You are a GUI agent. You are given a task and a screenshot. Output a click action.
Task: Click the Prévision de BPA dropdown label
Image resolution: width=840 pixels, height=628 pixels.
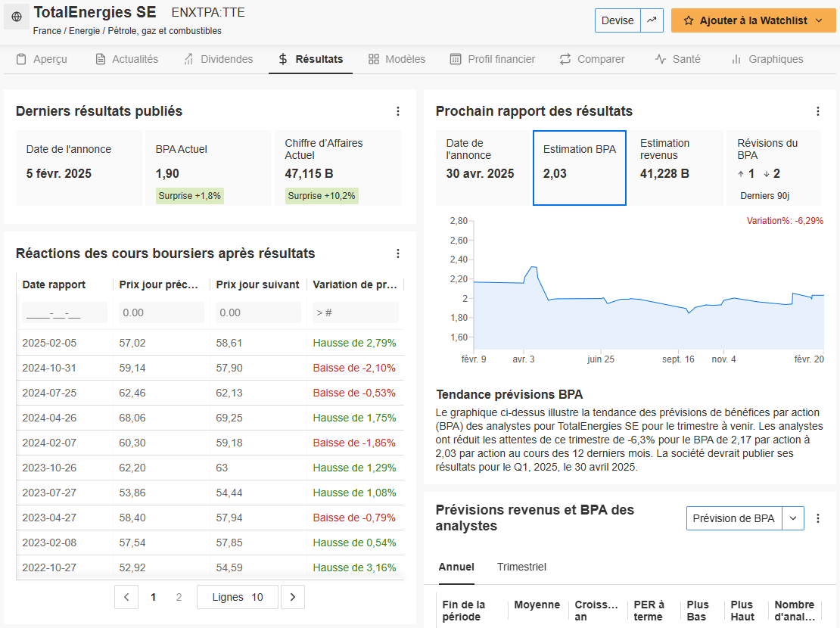(734, 518)
